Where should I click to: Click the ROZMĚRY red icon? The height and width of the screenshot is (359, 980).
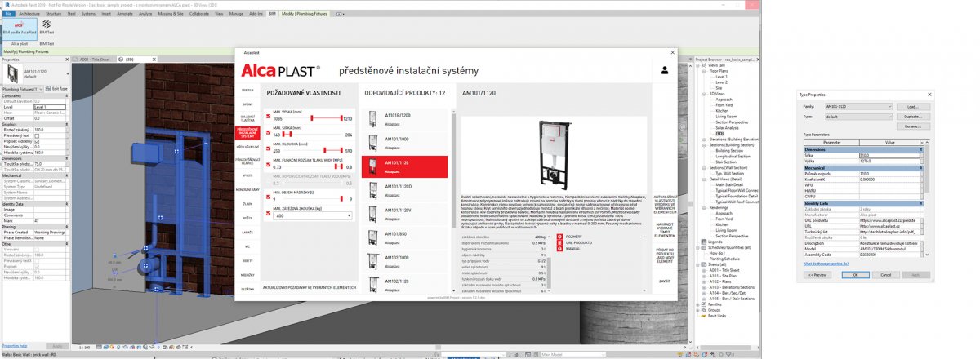[x=559, y=237]
